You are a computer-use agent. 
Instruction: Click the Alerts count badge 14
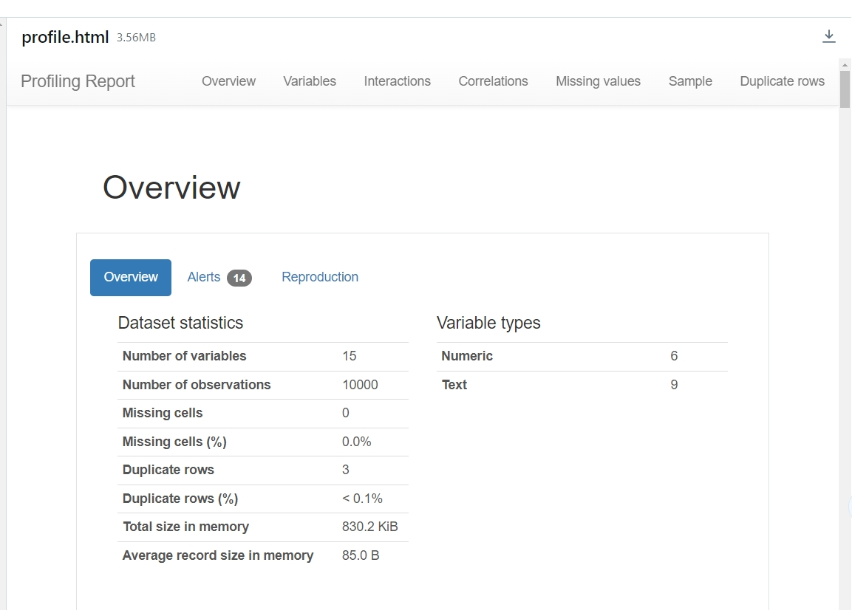[x=239, y=278]
